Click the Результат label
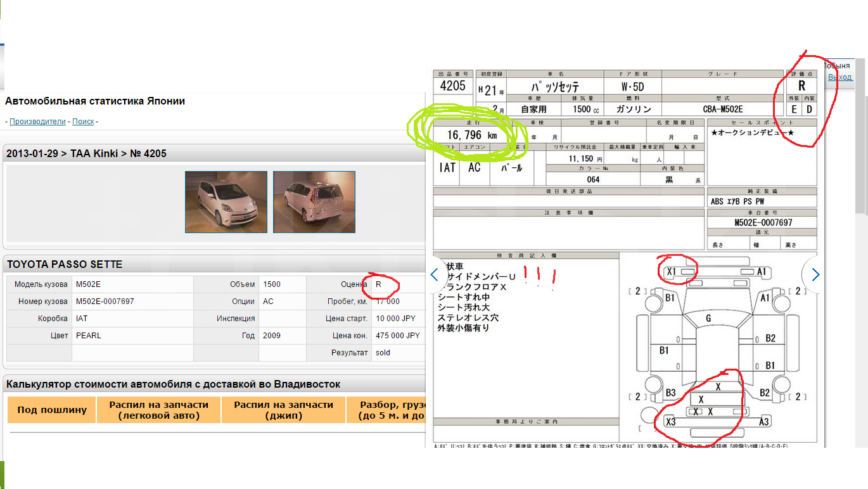Viewport: 868px width, 489px height. click(350, 353)
